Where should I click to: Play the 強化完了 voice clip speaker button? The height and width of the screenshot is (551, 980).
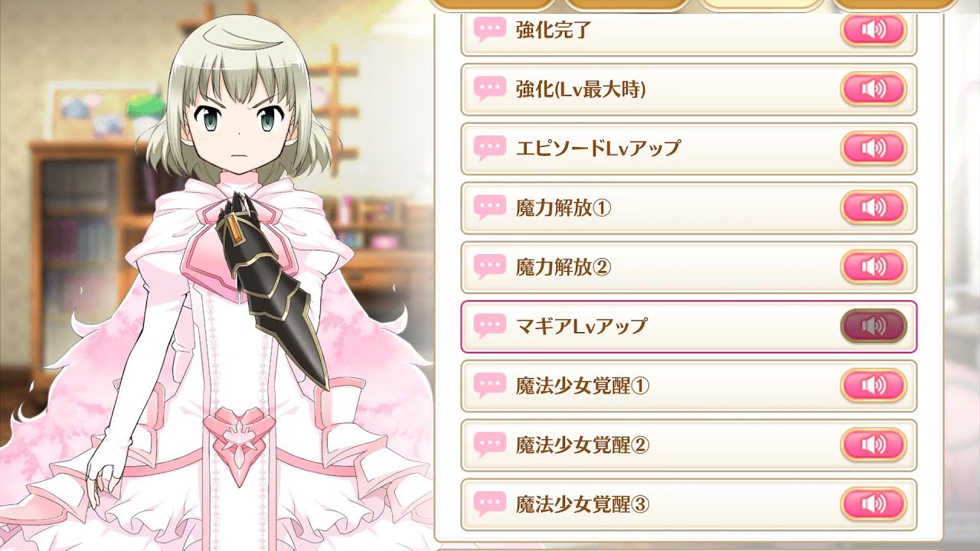coord(874,30)
